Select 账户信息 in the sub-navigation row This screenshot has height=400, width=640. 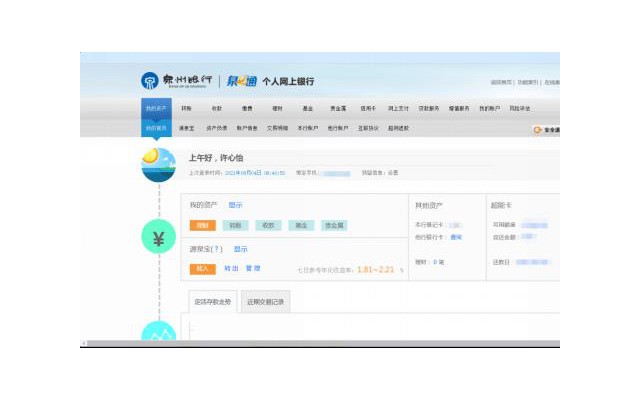[x=247, y=128]
